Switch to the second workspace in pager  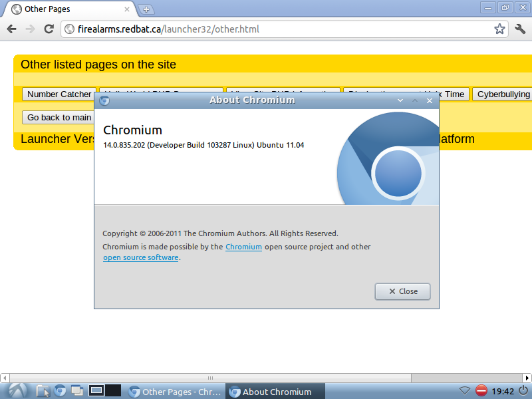(x=113, y=390)
